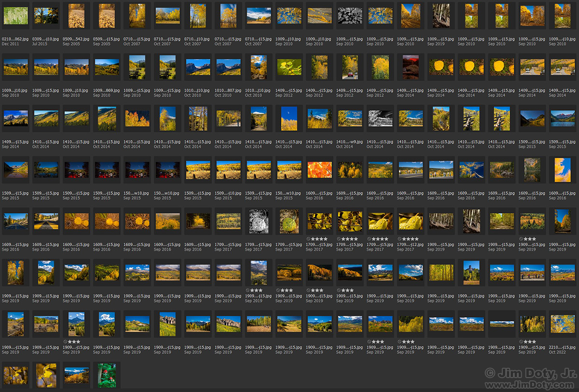579x392 pixels.
Task: Click the filename 1709...j12.jpg
Action: (x=411, y=244)
